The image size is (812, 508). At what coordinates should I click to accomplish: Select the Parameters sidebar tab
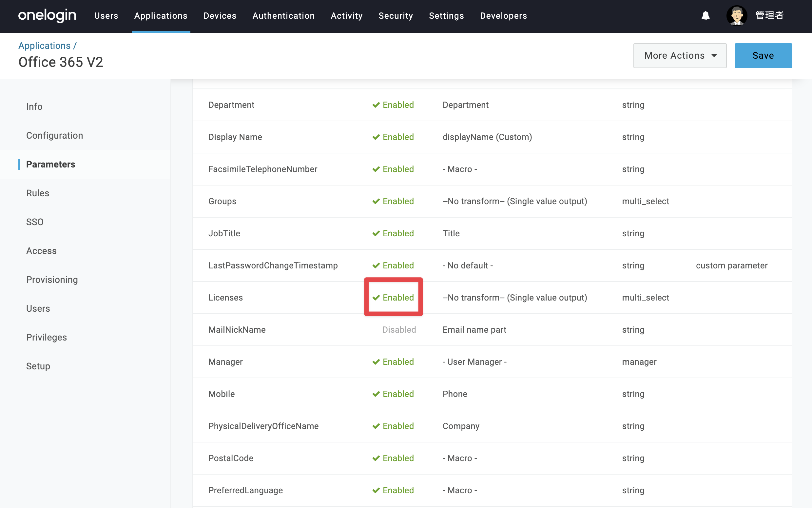coord(51,164)
